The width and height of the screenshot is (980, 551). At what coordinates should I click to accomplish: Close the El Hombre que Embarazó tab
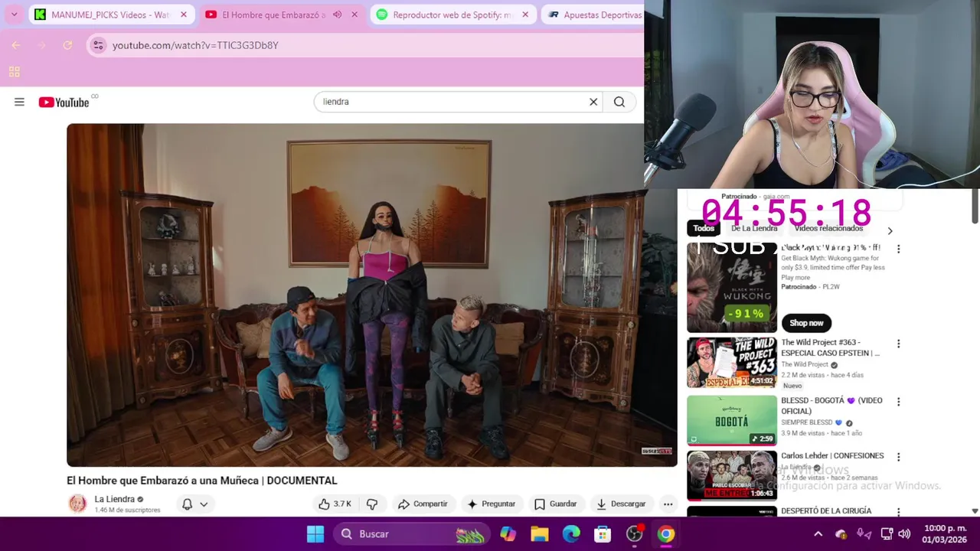click(x=354, y=15)
